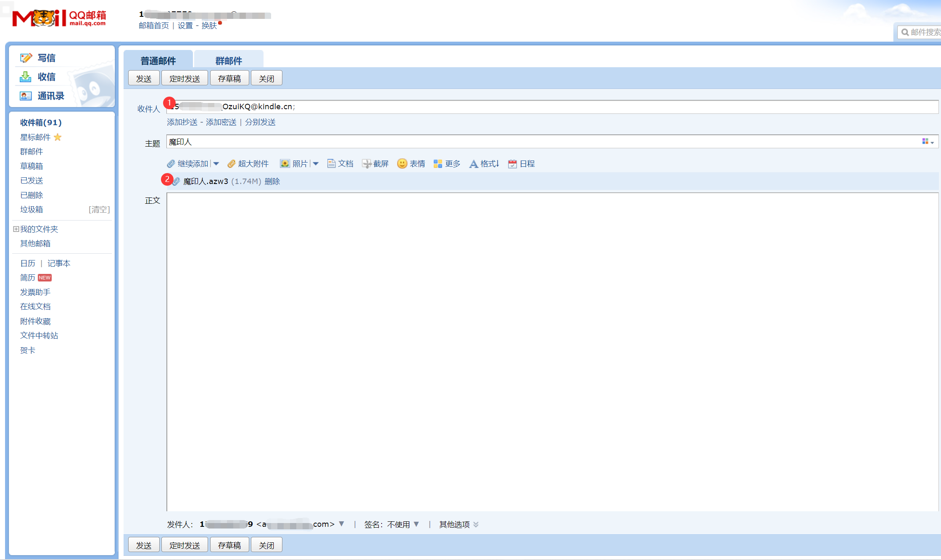Click the 日程 calendar schedule icon

(x=512, y=164)
